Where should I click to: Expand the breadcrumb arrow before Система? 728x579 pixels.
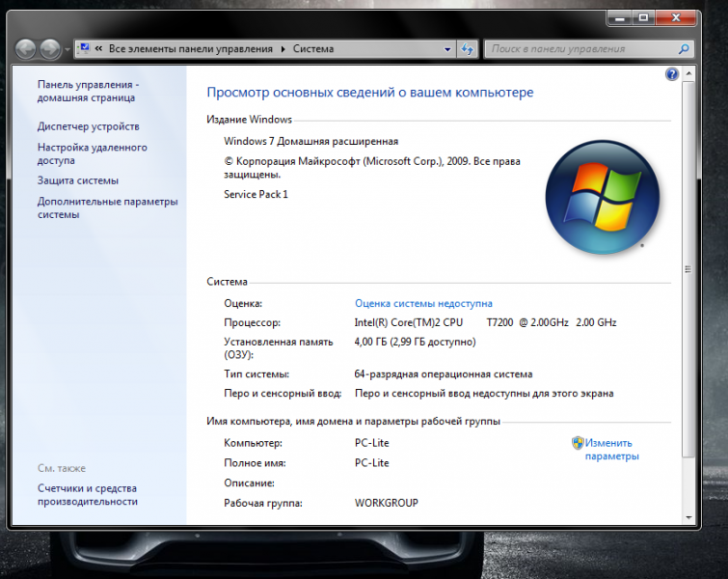[283, 49]
